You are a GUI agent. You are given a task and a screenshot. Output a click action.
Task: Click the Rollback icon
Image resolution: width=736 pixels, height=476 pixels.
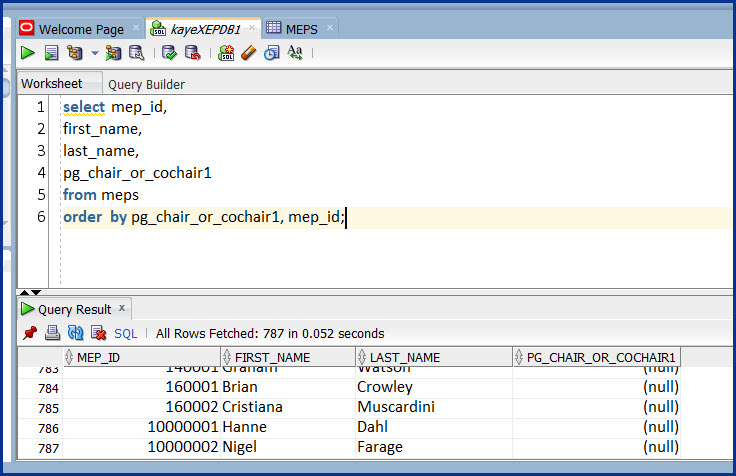point(192,53)
